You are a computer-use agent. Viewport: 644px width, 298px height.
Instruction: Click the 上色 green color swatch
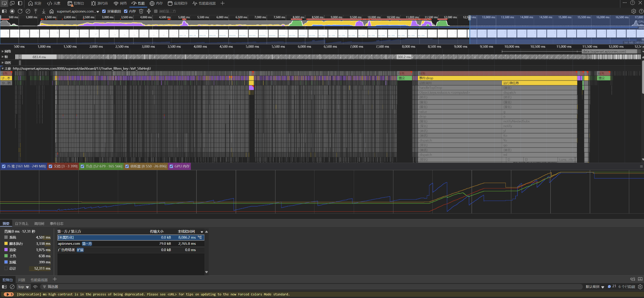pos(6,256)
